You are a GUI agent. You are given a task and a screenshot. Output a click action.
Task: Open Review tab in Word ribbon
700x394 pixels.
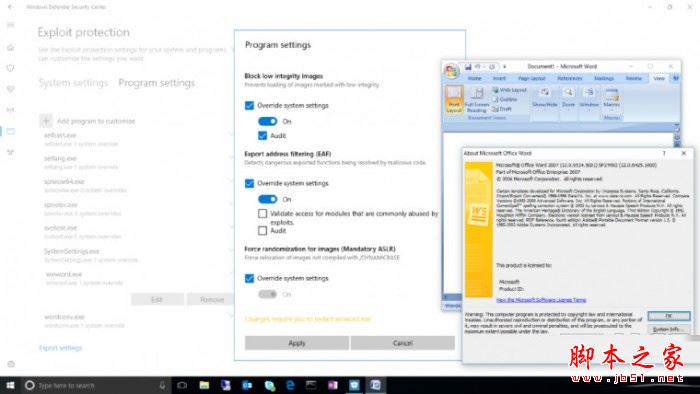coord(633,79)
